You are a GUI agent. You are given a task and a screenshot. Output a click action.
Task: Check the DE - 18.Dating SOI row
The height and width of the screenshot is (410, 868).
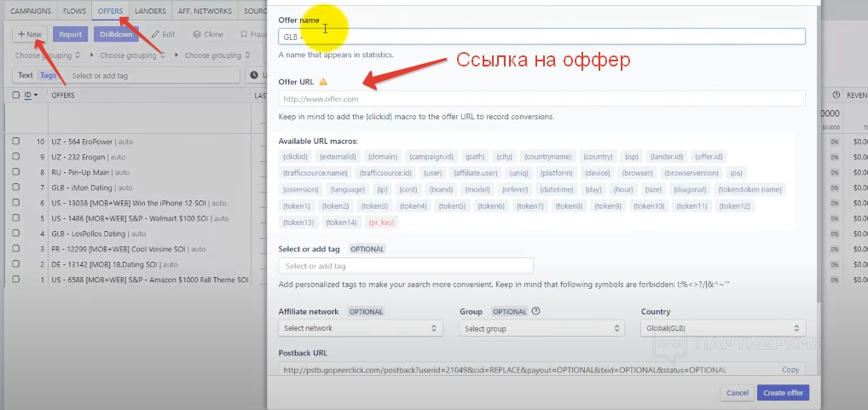(x=16, y=264)
